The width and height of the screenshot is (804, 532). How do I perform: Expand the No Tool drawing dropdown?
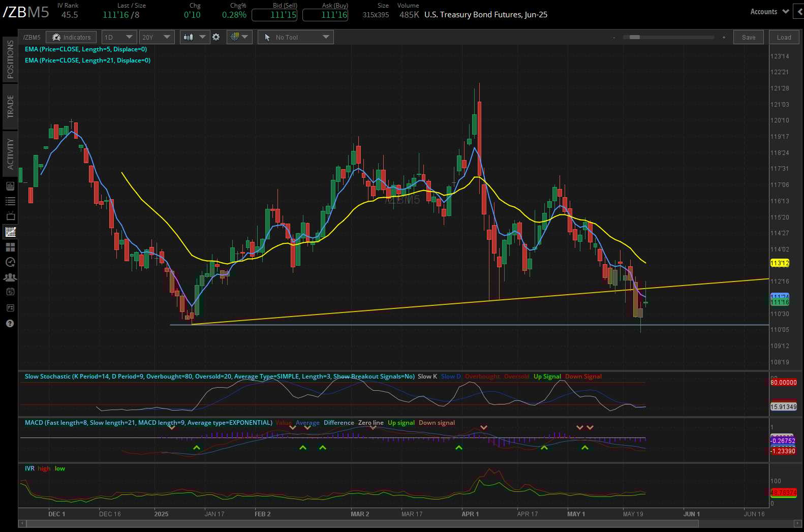tap(296, 37)
